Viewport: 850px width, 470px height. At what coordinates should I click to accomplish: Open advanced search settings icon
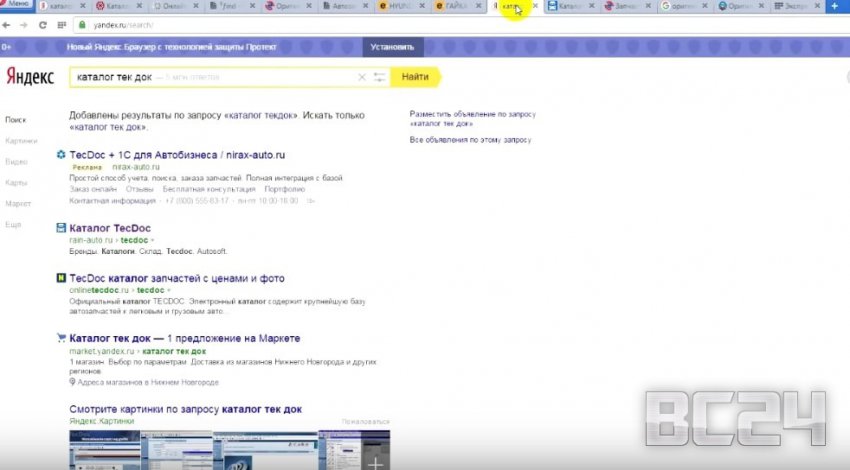[x=379, y=77]
